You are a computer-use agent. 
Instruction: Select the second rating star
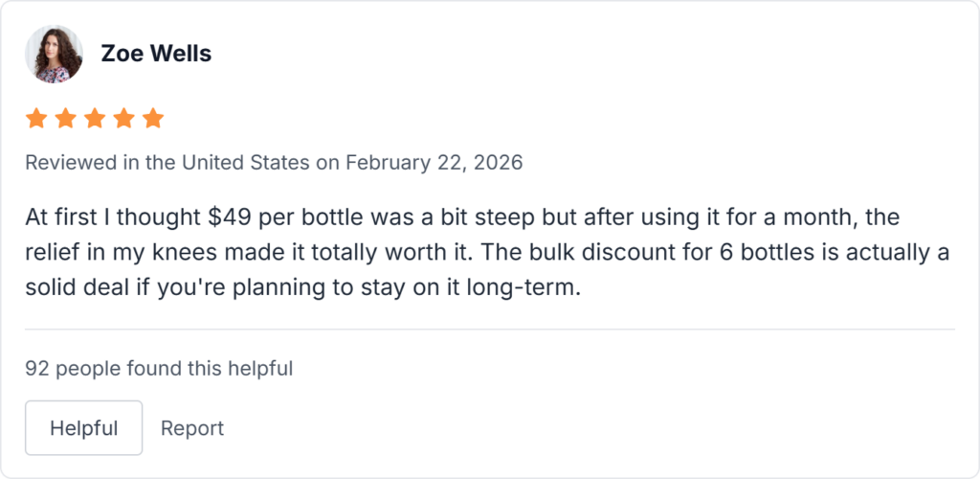65,119
